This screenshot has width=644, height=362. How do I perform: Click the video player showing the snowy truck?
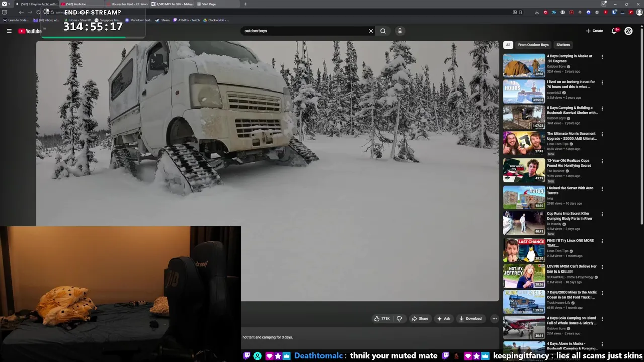point(267,171)
